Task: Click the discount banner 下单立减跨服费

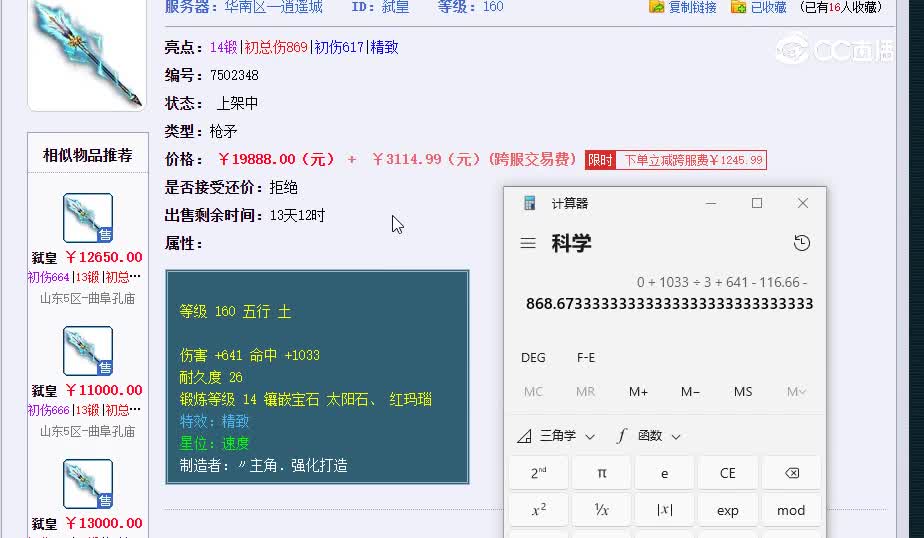Action: [676, 160]
